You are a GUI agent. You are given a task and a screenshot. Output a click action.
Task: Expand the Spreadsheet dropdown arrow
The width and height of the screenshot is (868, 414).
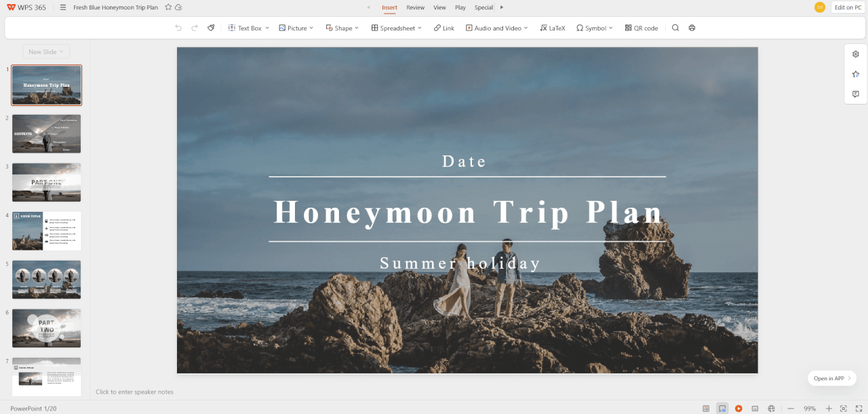coord(419,28)
